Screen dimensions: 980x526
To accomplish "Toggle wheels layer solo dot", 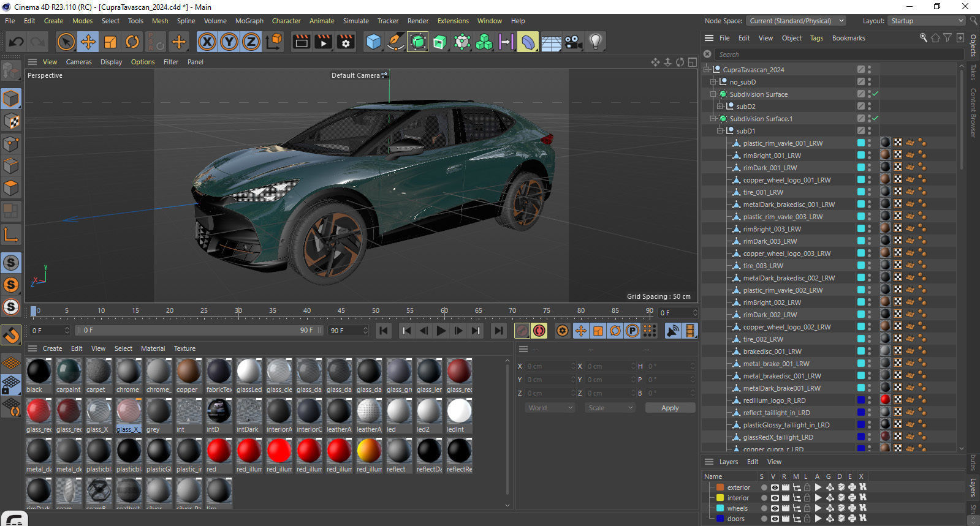I will pyautogui.click(x=764, y=508).
